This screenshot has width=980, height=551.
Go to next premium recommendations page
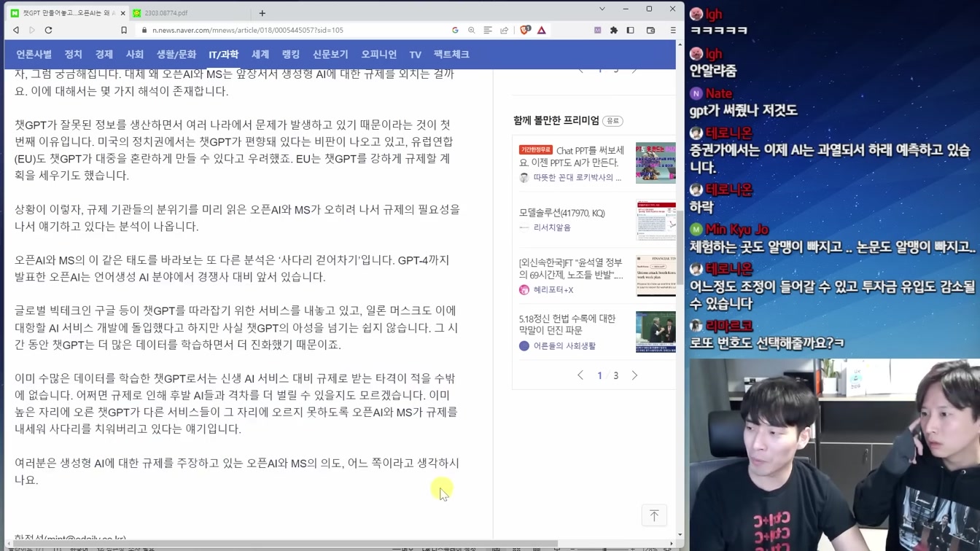point(634,375)
